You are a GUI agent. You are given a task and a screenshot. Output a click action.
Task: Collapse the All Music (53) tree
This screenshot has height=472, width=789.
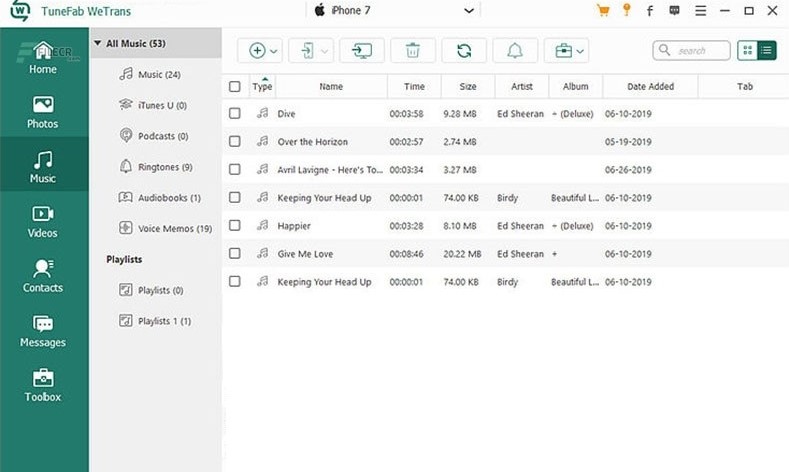tap(98, 43)
